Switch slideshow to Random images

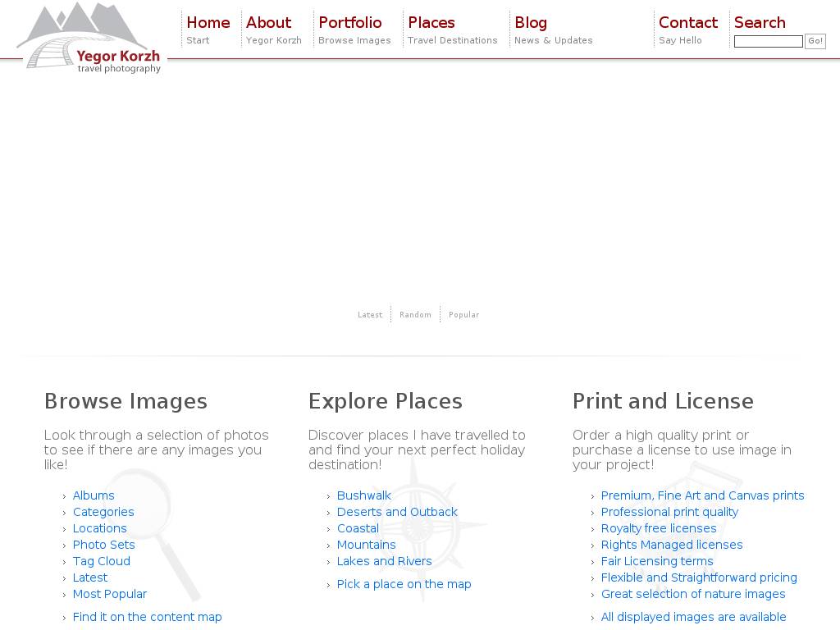415,315
